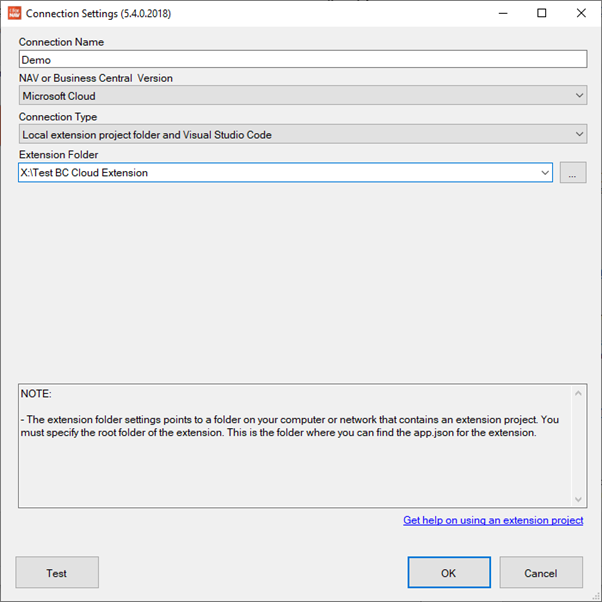Screen dimensions: 602x602
Task: Click the 'Connection Name' label
Action: (x=61, y=42)
